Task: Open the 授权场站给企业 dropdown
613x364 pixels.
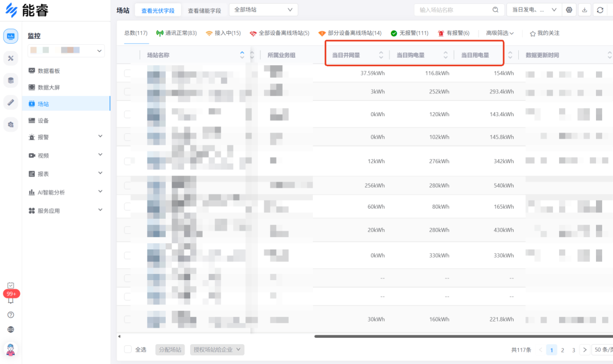Action: click(217, 349)
